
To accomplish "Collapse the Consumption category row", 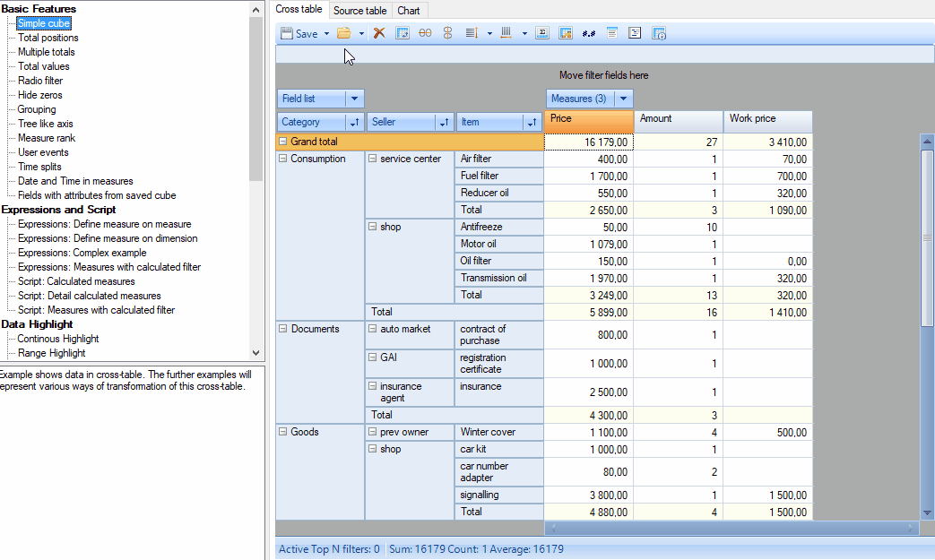I will click(283, 159).
